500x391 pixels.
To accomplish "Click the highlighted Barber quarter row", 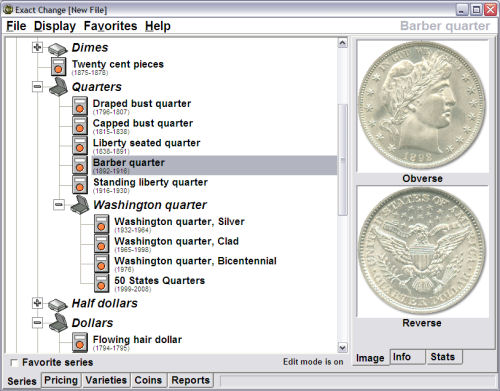I will [214, 165].
